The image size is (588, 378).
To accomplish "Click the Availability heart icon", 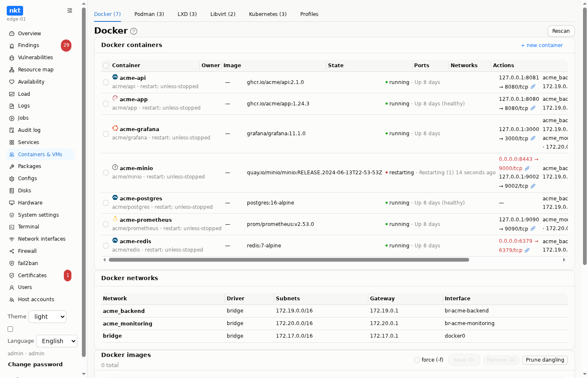I will 12,82.
